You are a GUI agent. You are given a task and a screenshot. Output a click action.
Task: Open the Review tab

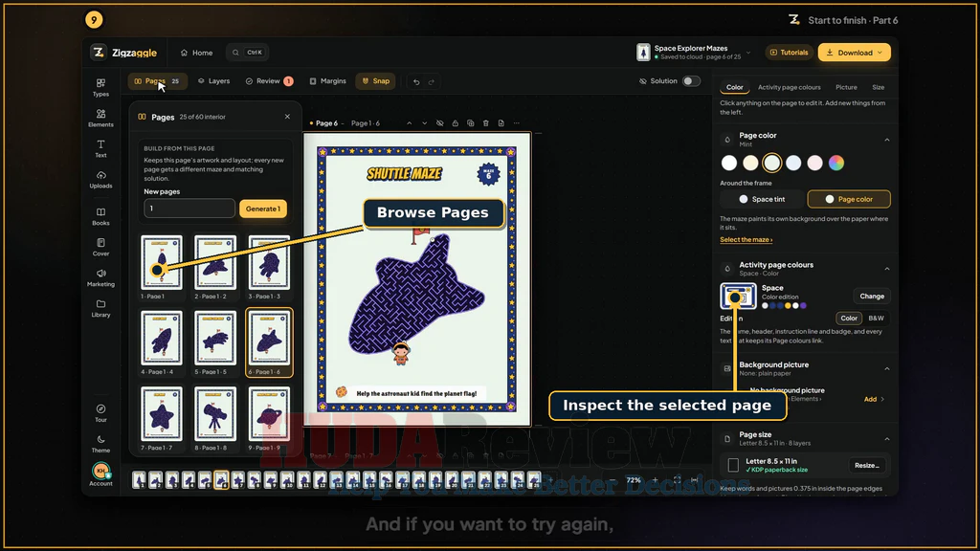(x=269, y=81)
